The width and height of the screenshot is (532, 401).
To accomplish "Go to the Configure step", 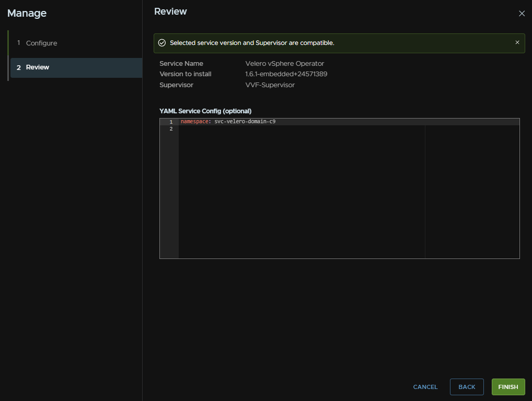I will point(76,43).
